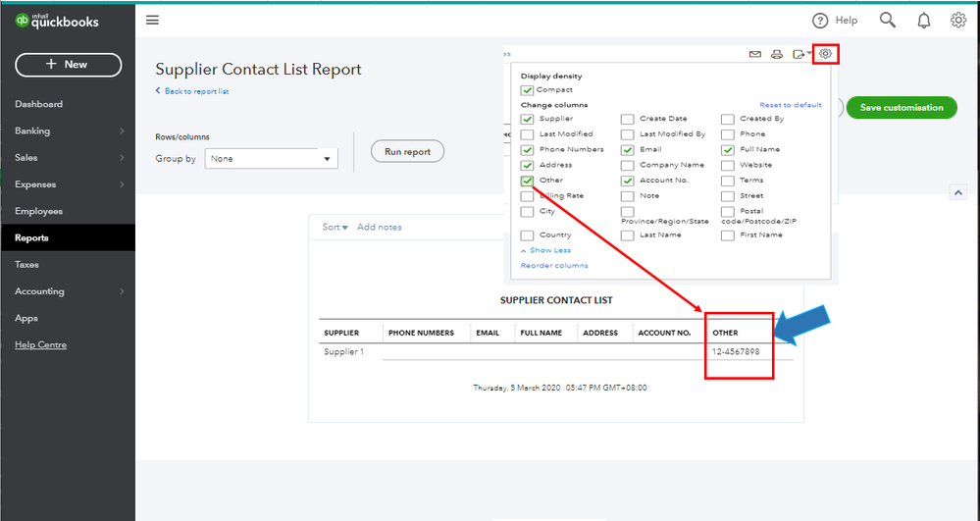
Task: Click the 12-4567898 value in Other column
Action: pyautogui.click(x=736, y=351)
